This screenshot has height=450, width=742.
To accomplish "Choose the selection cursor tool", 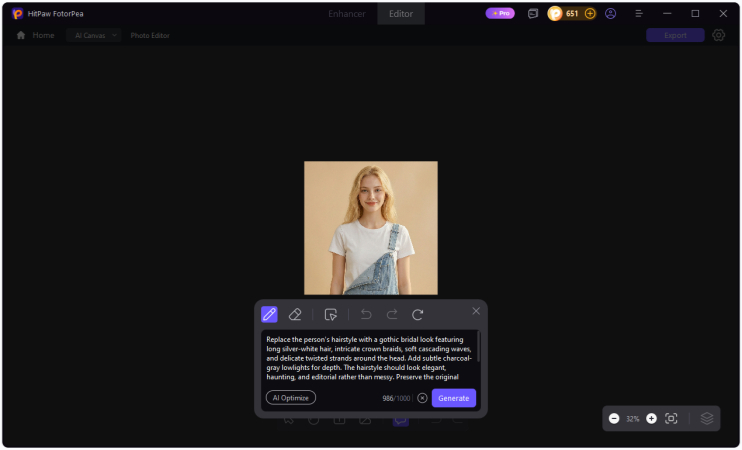I will 330,314.
